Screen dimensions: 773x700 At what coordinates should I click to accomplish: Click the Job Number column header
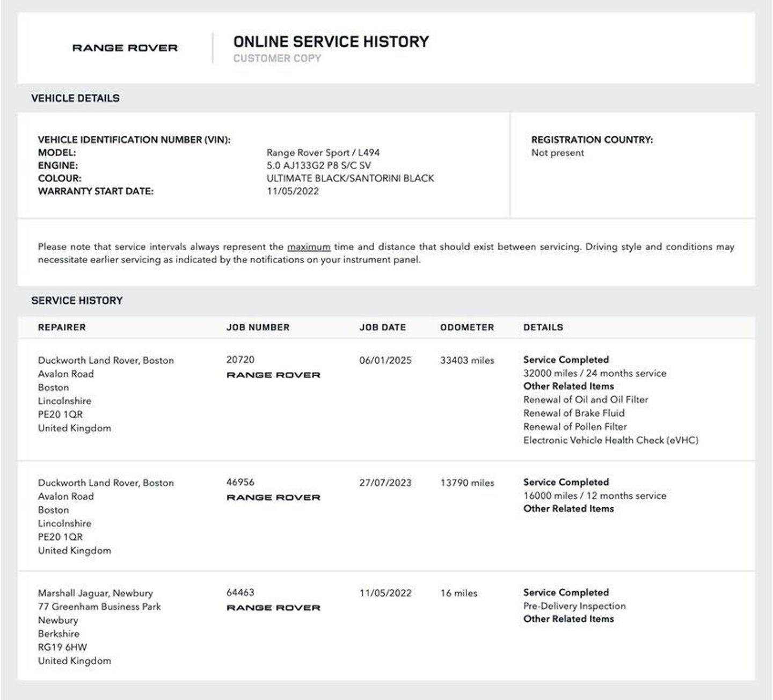[258, 327]
